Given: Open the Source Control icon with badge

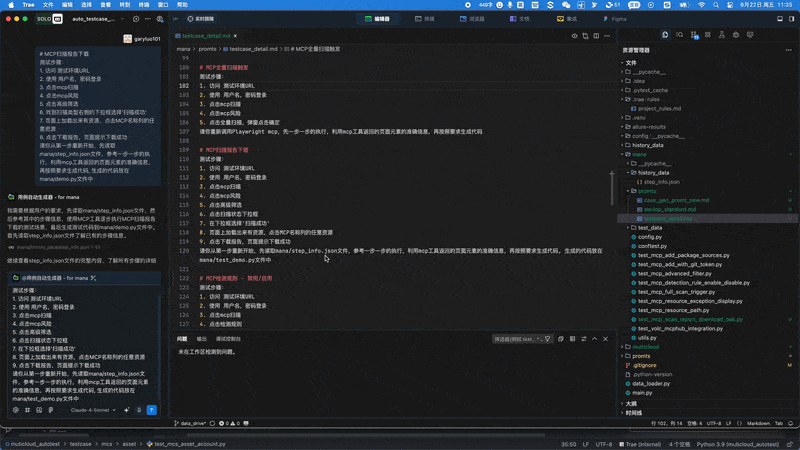Looking at the screenshot, I should [x=694, y=35].
